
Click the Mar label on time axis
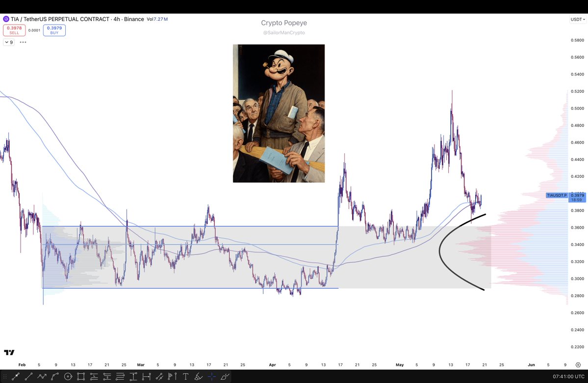tap(141, 365)
